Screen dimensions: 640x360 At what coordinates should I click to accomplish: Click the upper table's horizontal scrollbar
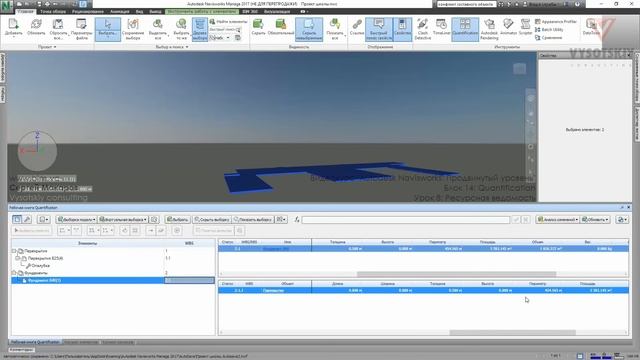pos(456,274)
